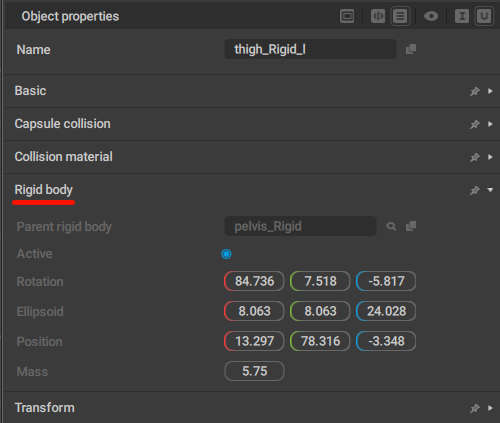
Task: Expand the Capsule collision section arrow
Action: [490, 124]
